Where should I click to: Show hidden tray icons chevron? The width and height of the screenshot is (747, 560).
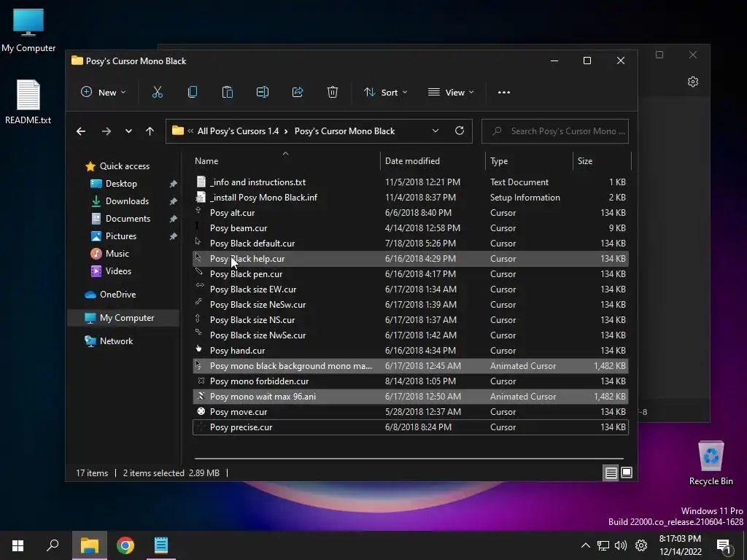coord(586,545)
